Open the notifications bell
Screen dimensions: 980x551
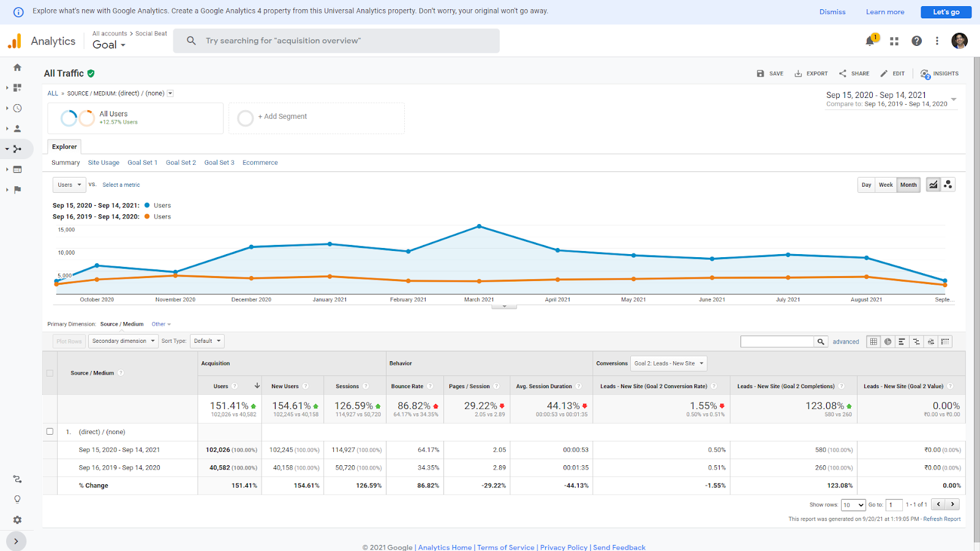[870, 41]
